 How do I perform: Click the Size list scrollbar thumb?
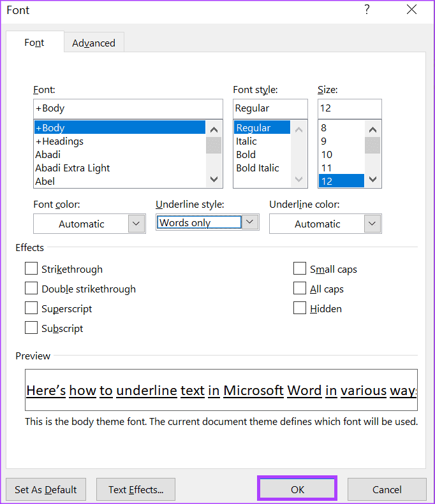pos(372,145)
